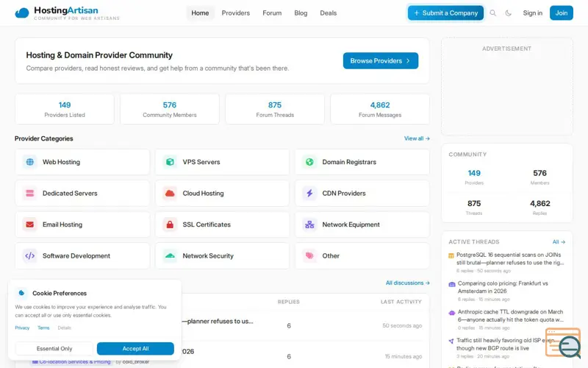This screenshot has width=588, height=368.
Task: Open the Web Hosting category label
Action: [x=61, y=162]
